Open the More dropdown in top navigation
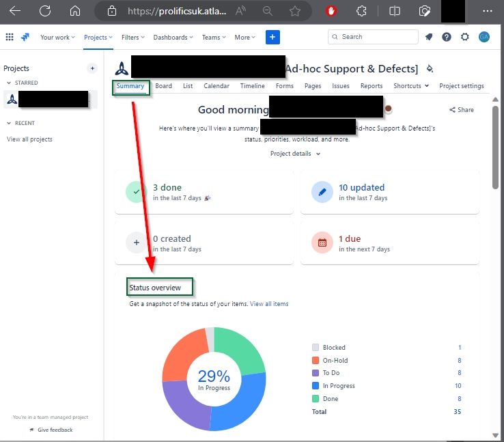 (245, 38)
